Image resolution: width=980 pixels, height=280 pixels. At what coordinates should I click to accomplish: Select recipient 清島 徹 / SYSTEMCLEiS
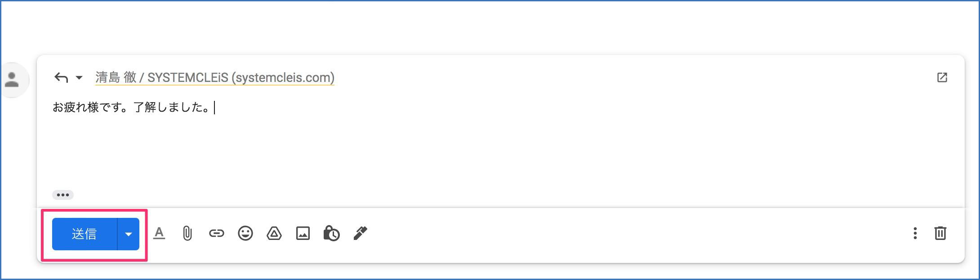click(x=214, y=77)
